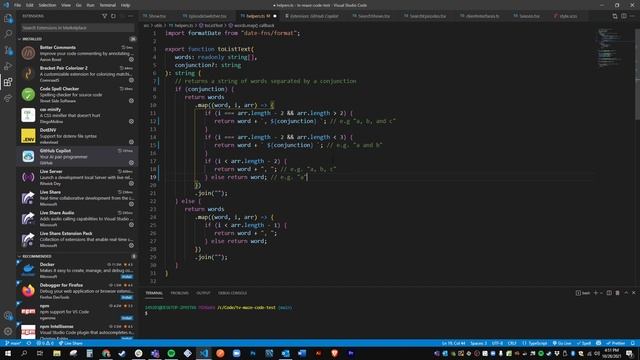This screenshot has width=640, height=360.
Task: Open the Extensions panel more actions menu
Action: click(x=131, y=16)
